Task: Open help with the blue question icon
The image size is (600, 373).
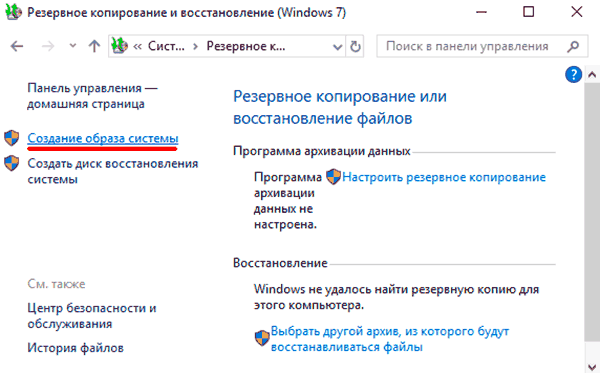Action: [x=573, y=75]
